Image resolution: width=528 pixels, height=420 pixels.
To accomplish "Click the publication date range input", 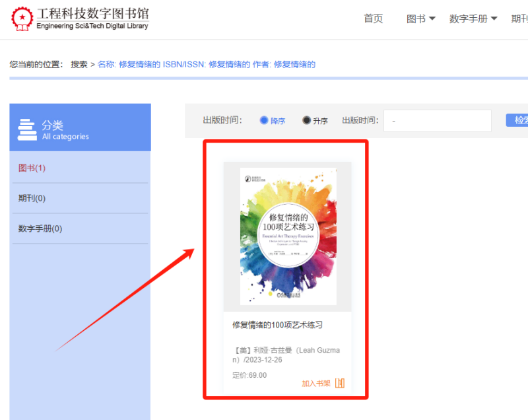I will 438,121.
